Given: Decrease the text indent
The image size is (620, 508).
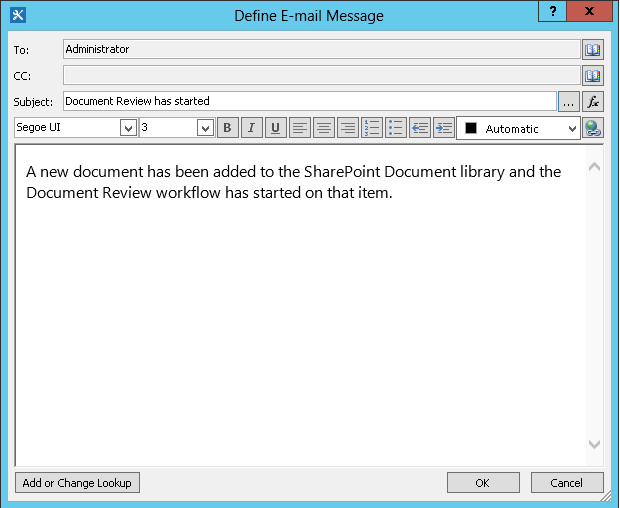Looking at the screenshot, I should pyautogui.click(x=420, y=128).
